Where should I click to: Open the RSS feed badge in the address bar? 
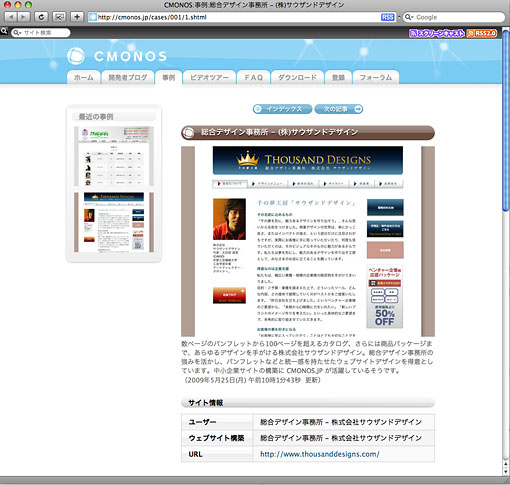(387, 17)
